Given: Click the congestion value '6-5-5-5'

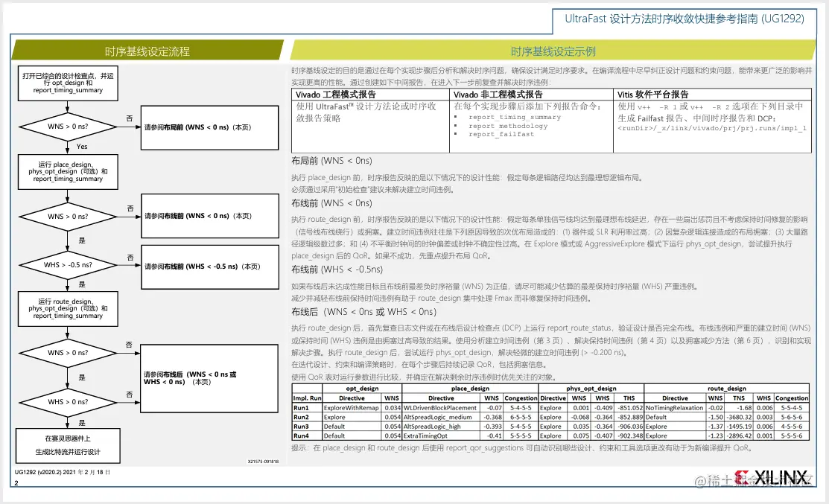Looking at the screenshot, I should tap(521, 417).
